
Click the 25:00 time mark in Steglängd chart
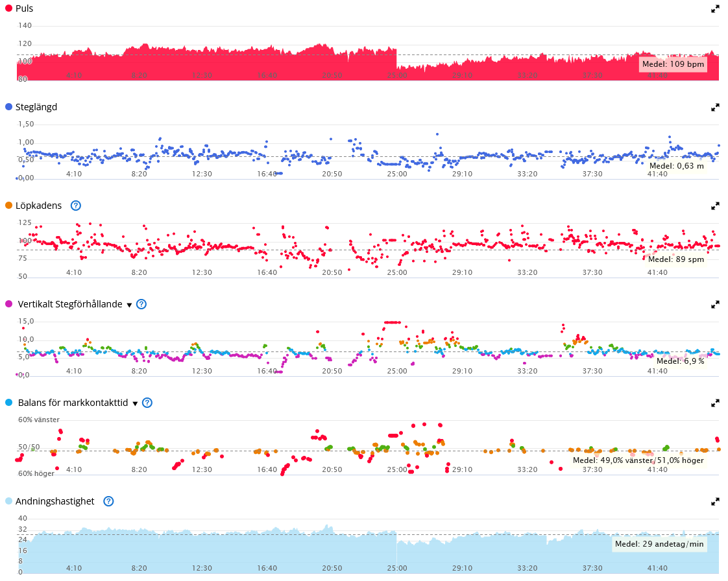397,174
